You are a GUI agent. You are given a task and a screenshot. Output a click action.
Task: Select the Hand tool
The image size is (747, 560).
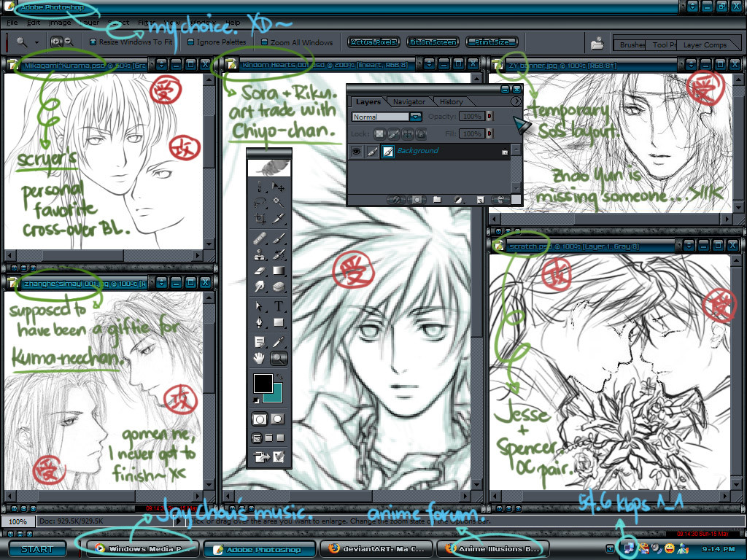coord(259,358)
